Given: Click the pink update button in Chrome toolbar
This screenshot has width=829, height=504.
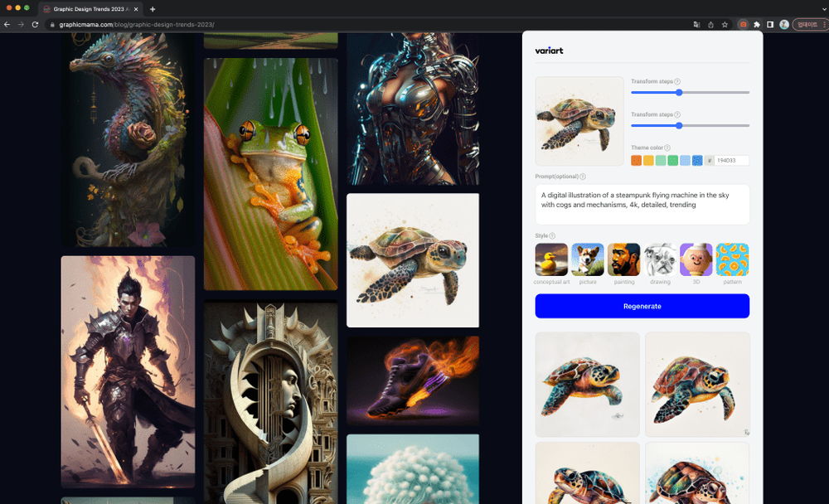Looking at the screenshot, I should [809, 24].
